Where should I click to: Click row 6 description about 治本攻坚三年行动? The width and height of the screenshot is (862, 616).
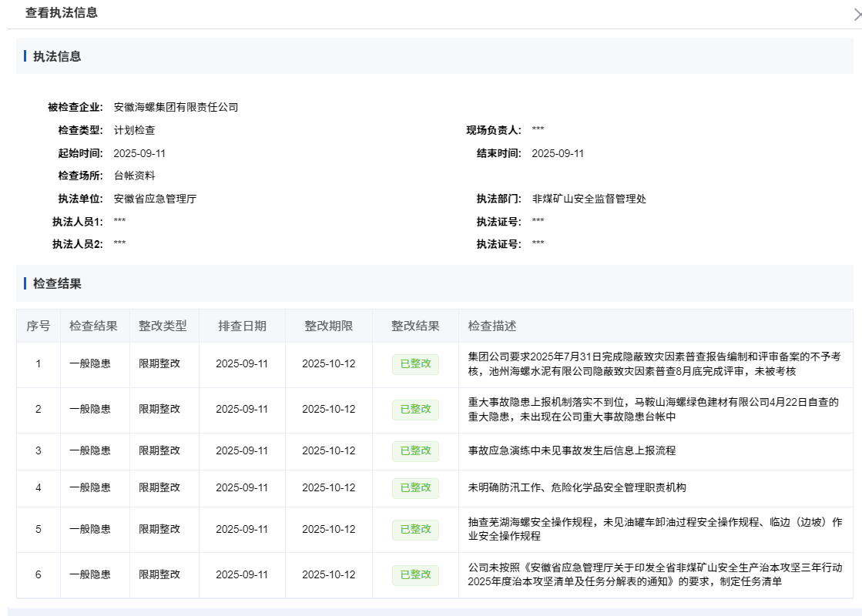[655, 574]
